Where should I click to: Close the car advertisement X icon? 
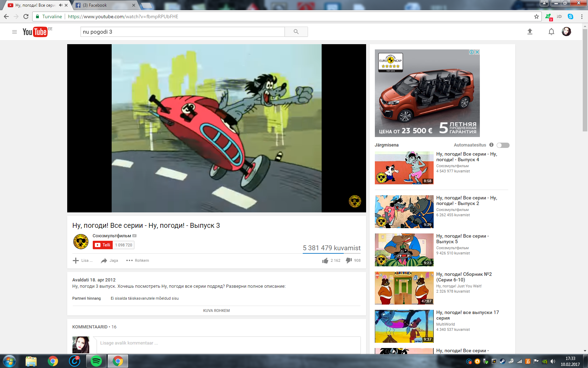[x=477, y=52]
